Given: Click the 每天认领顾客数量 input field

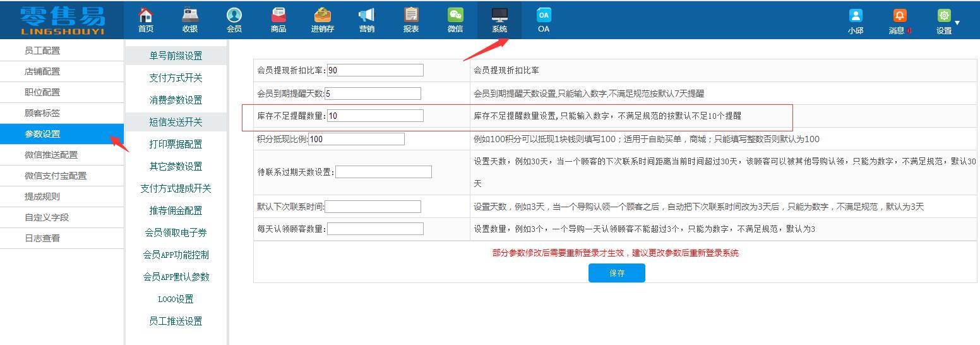Looking at the screenshot, I should coord(375,229).
